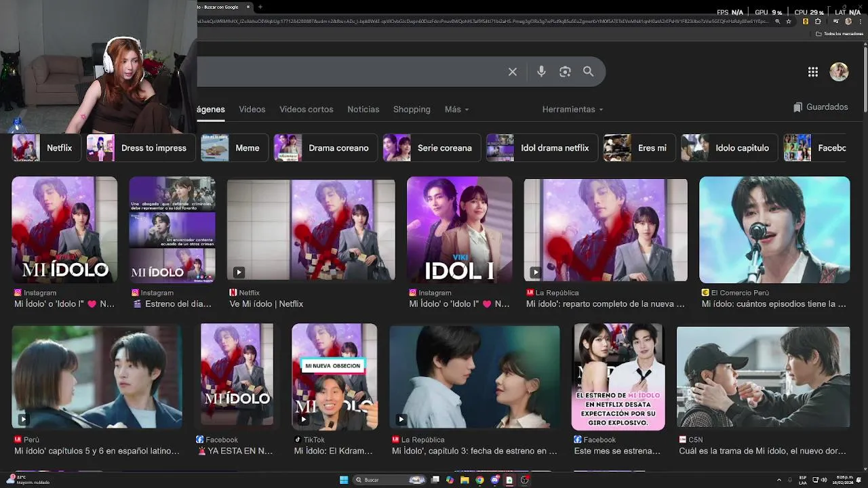Click the browser address bar URL
Viewport: 868px width, 488px height.
tap(483, 22)
